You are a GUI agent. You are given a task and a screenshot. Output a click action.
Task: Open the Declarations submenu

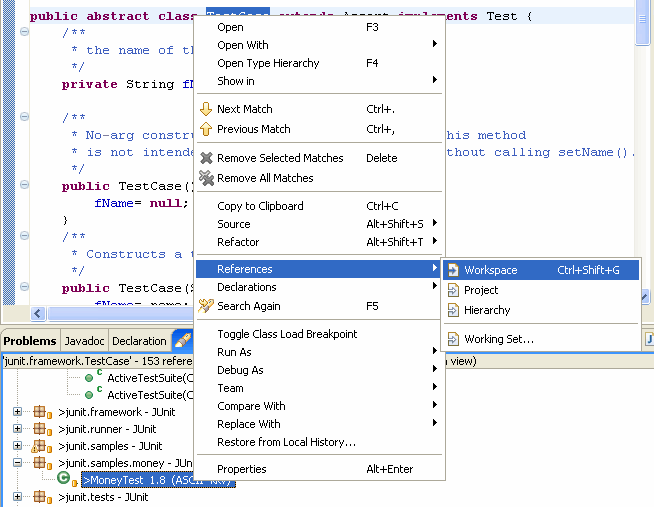point(319,287)
